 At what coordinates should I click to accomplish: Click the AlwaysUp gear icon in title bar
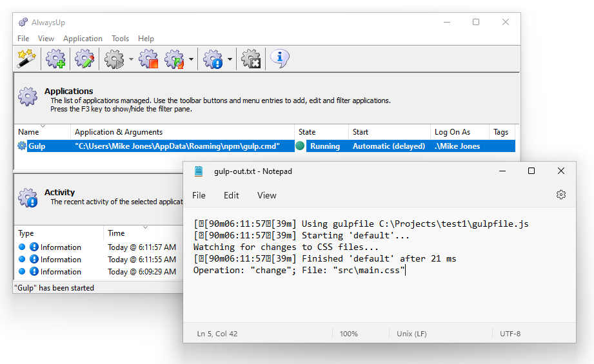click(23, 23)
